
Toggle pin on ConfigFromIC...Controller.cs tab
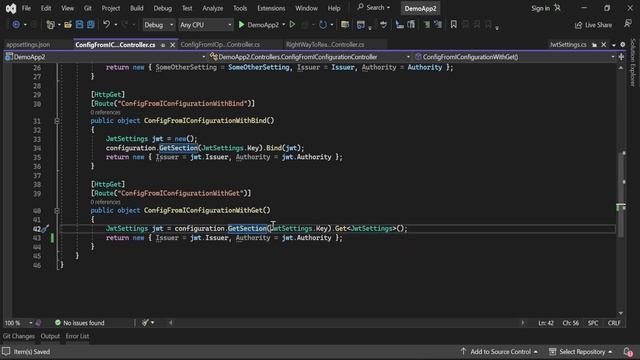coord(163,45)
